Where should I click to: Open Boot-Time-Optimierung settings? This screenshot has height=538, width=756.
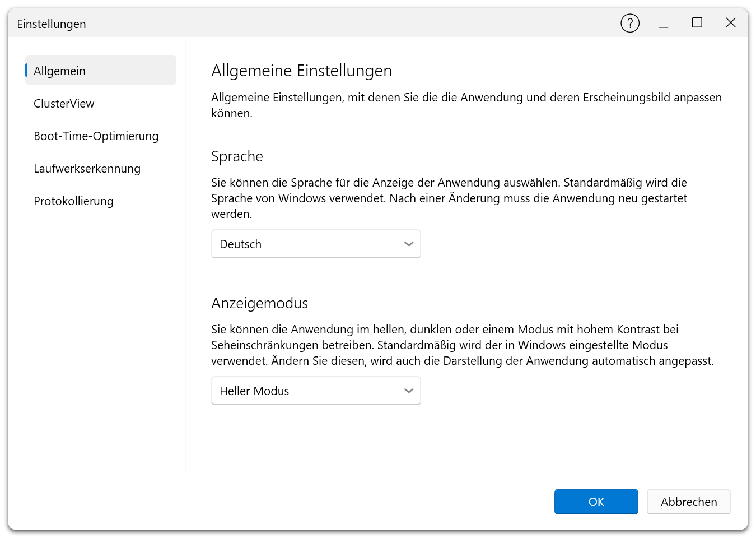[x=96, y=136]
